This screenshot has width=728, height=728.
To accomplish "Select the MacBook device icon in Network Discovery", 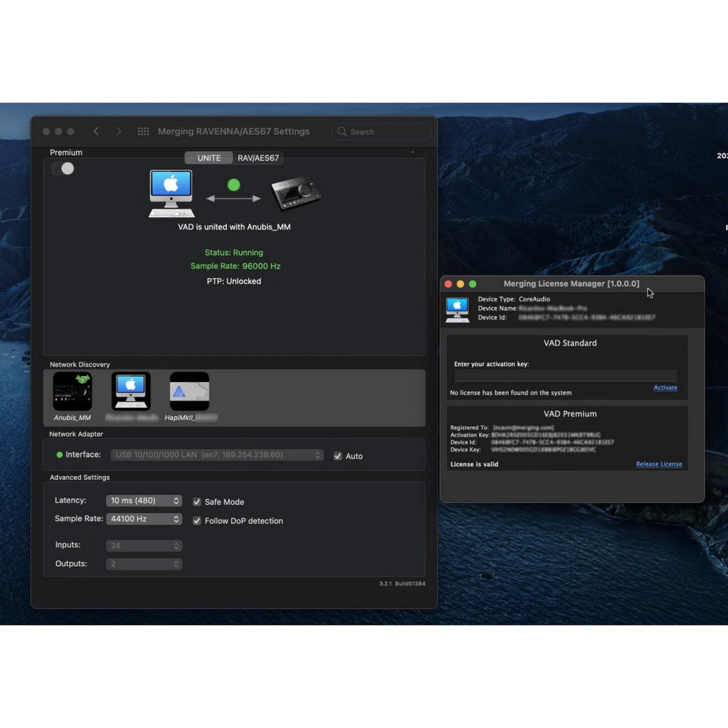I will coord(131,390).
